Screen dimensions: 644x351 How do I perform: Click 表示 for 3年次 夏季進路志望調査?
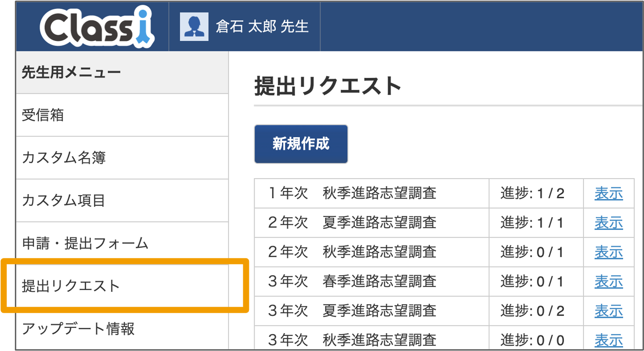coord(608,310)
